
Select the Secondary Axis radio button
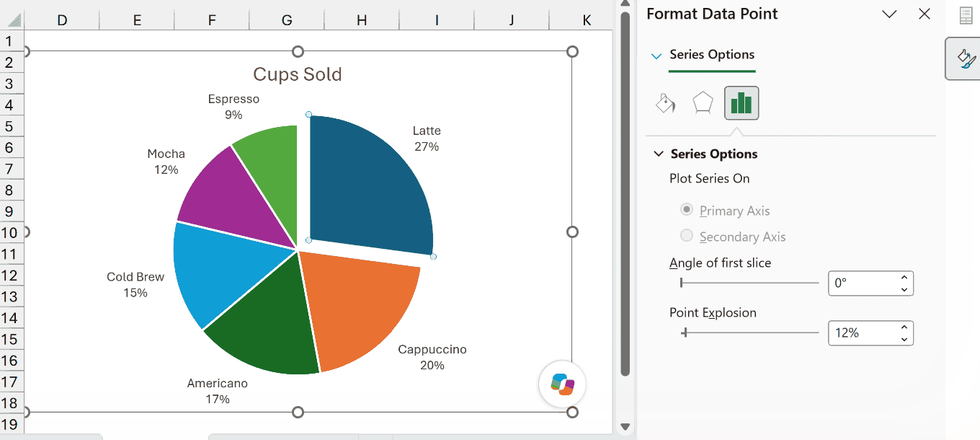click(x=687, y=236)
